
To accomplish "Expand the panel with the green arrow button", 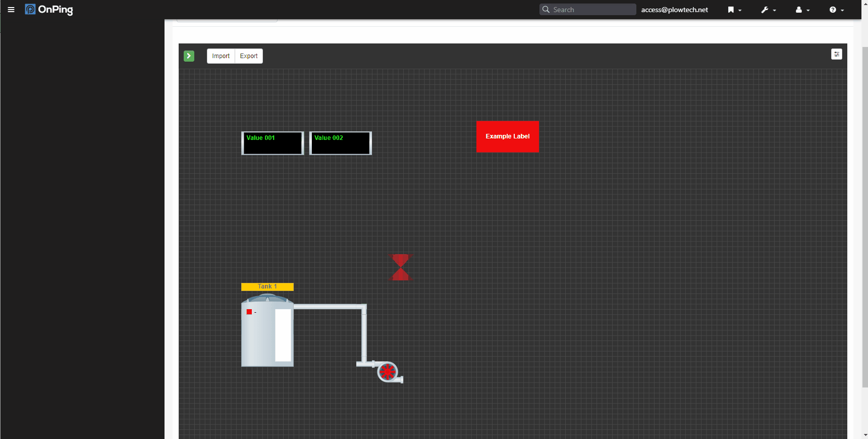I will (x=189, y=56).
